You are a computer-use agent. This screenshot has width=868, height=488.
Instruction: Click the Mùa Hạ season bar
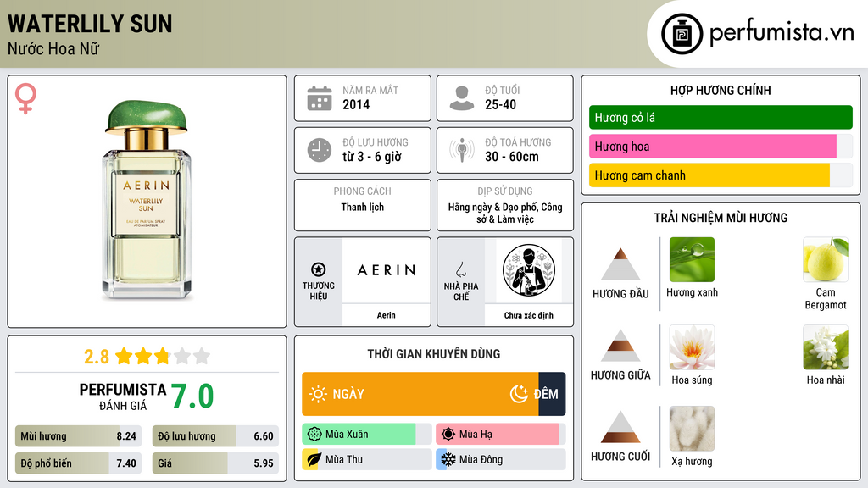pos(501,435)
